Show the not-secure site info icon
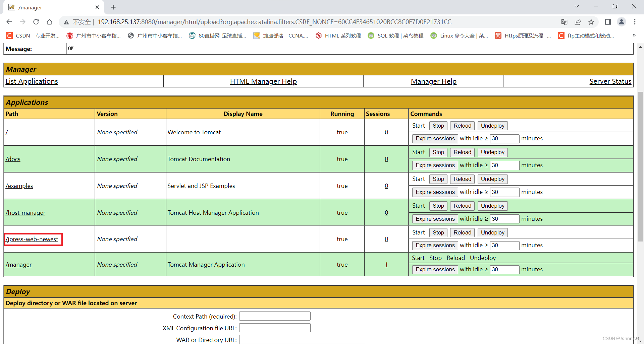The width and height of the screenshot is (644, 344). pos(66,22)
